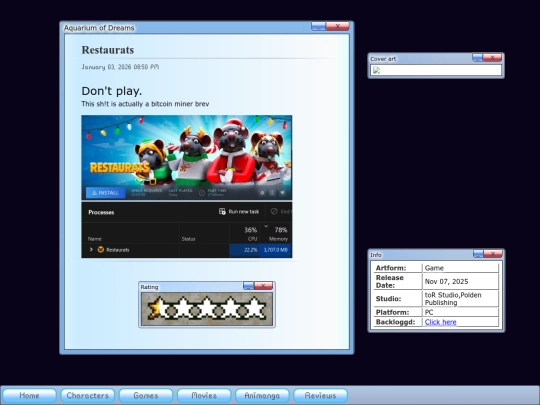Click the "22.2%" CPU value cell
The width and height of the screenshot is (540, 405).
coord(244,250)
